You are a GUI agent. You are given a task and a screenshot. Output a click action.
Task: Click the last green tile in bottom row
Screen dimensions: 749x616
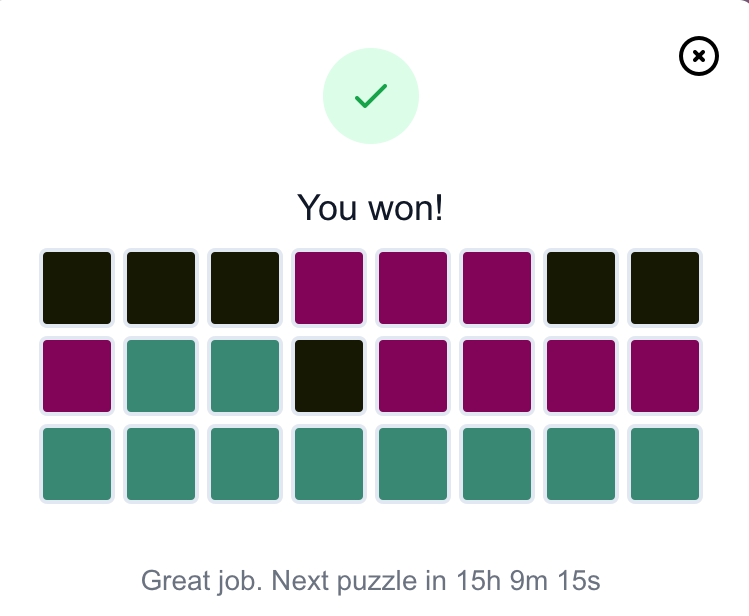[665, 464]
